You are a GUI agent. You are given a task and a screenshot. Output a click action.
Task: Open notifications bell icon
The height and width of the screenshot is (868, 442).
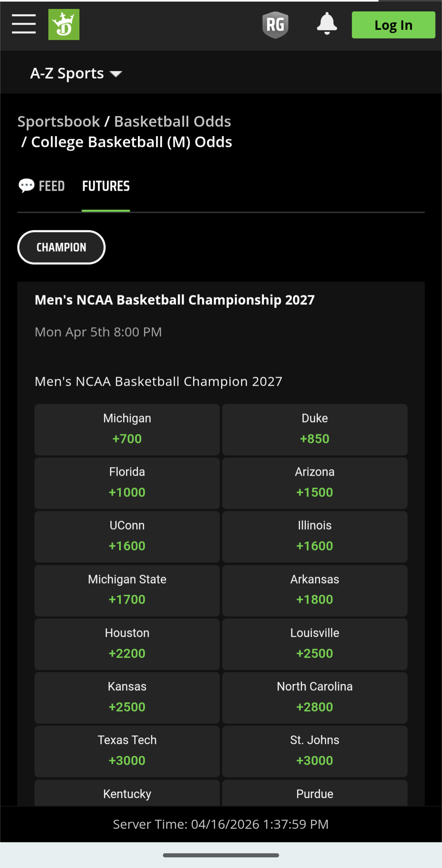coord(327,24)
